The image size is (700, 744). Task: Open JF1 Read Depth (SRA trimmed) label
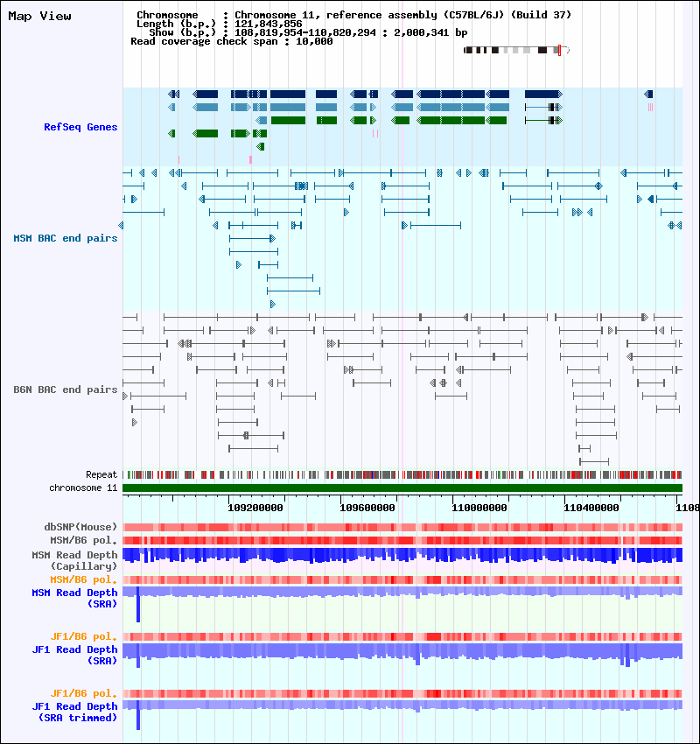75,712
